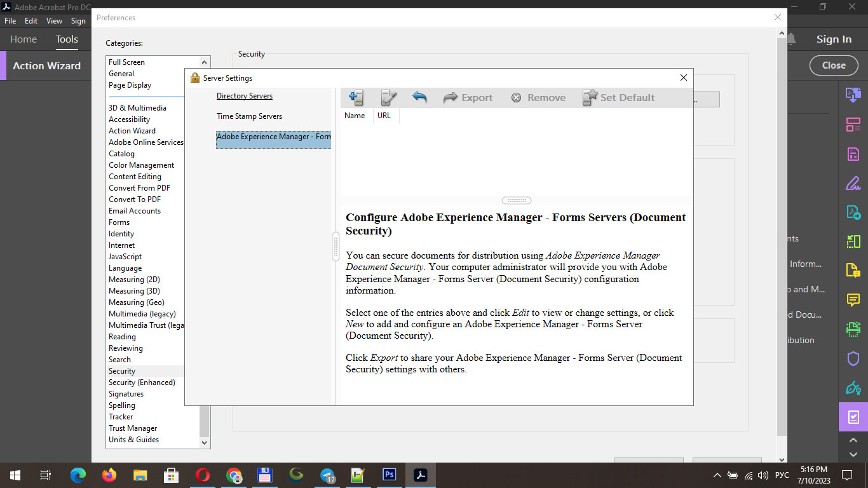
Task: Click the Name column header
Action: pos(355,116)
